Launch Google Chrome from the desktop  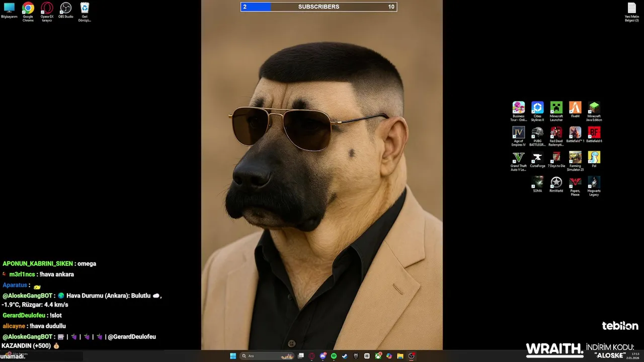coord(28,12)
